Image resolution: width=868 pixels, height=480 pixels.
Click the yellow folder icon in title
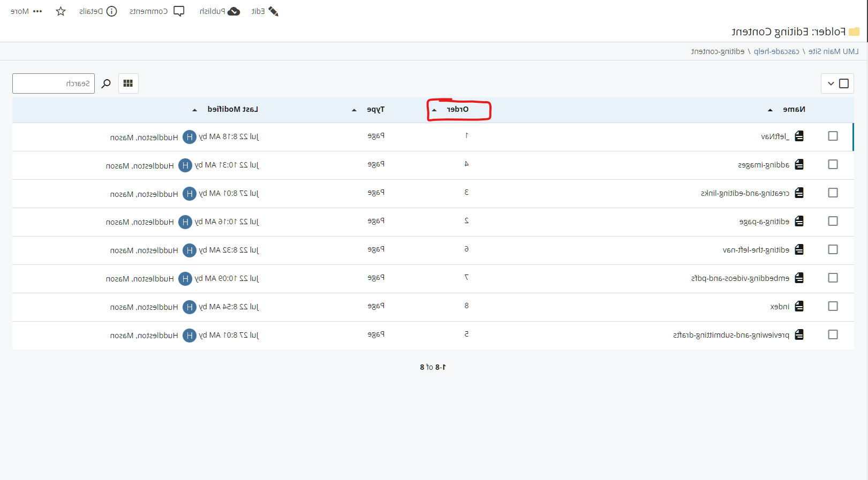pos(855,32)
